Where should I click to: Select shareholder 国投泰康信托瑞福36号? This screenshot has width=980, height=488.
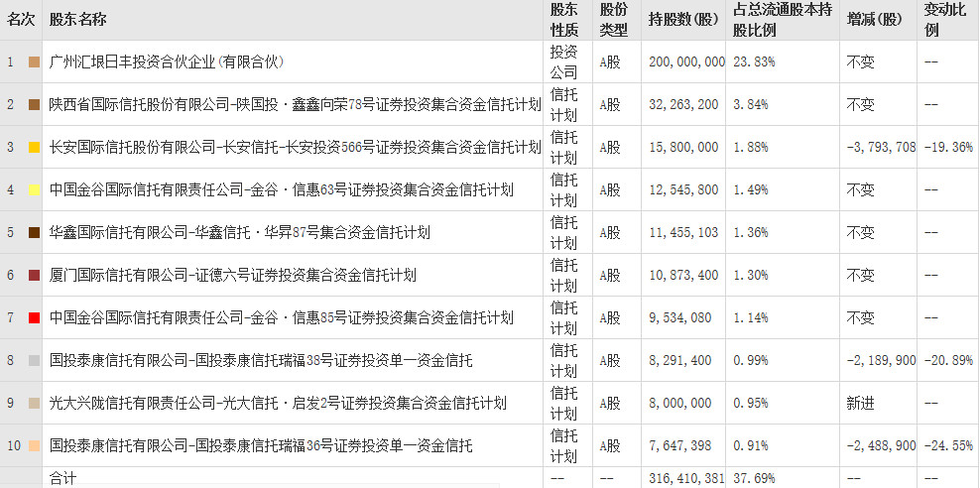[x=261, y=445]
